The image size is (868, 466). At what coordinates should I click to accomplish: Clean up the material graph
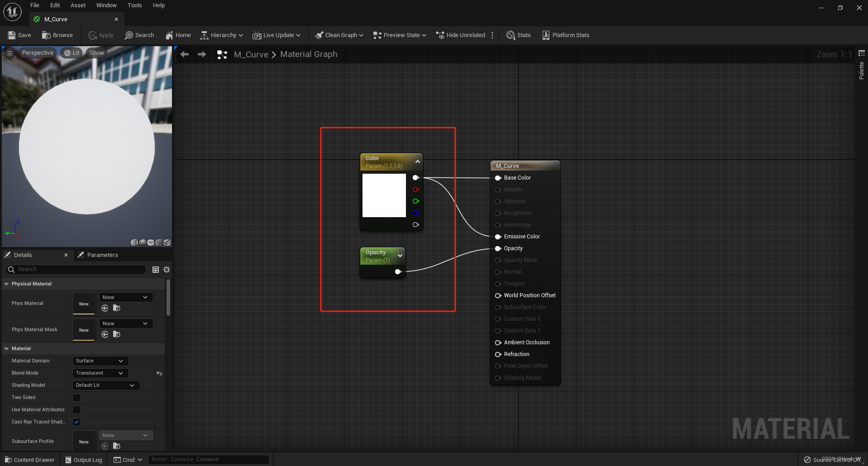[x=338, y=35]
